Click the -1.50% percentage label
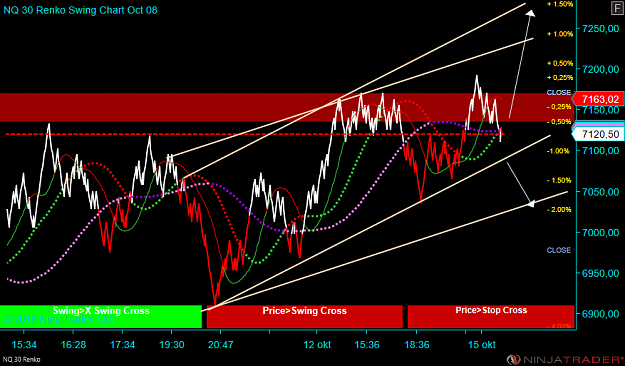Viewport: 625px width, 366px height. [559, 181]
